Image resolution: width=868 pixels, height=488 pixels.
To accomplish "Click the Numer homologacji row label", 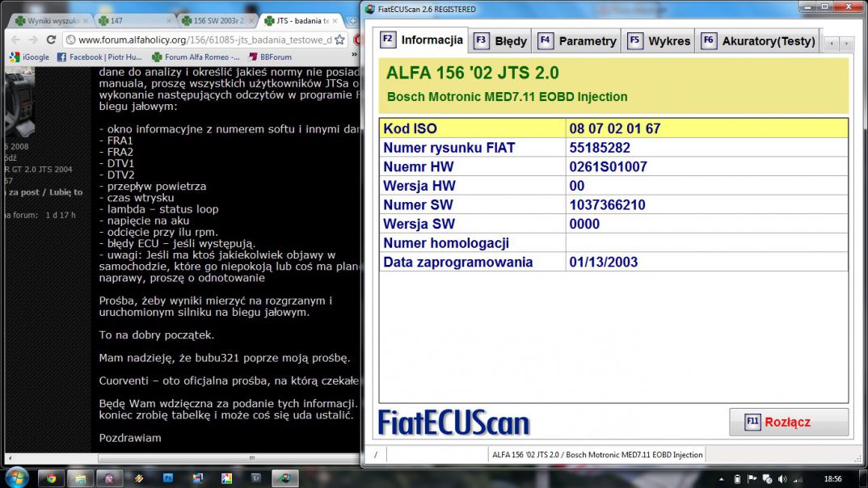I will tap(446, 243).
